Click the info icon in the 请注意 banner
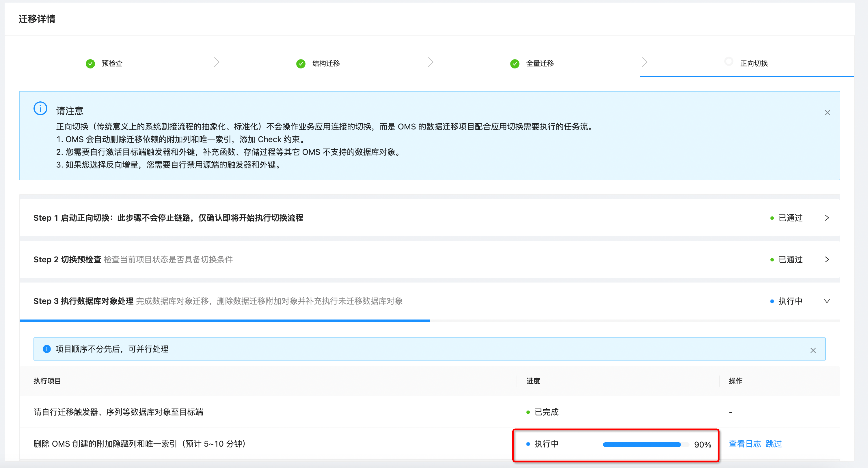Viewport: 868px width, 468px height. pos(40,109)
